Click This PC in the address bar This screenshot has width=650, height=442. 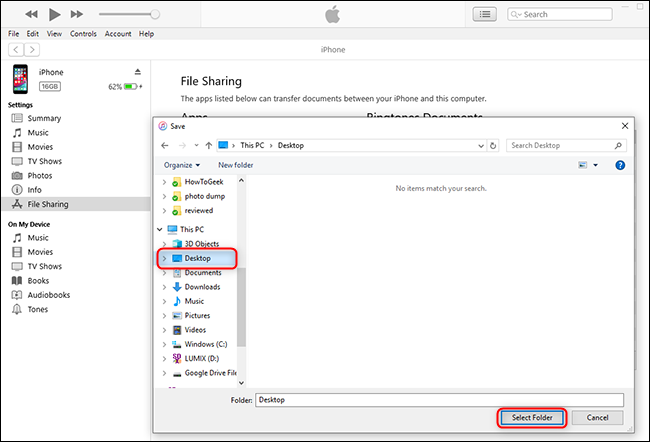(x=252, y=146)
